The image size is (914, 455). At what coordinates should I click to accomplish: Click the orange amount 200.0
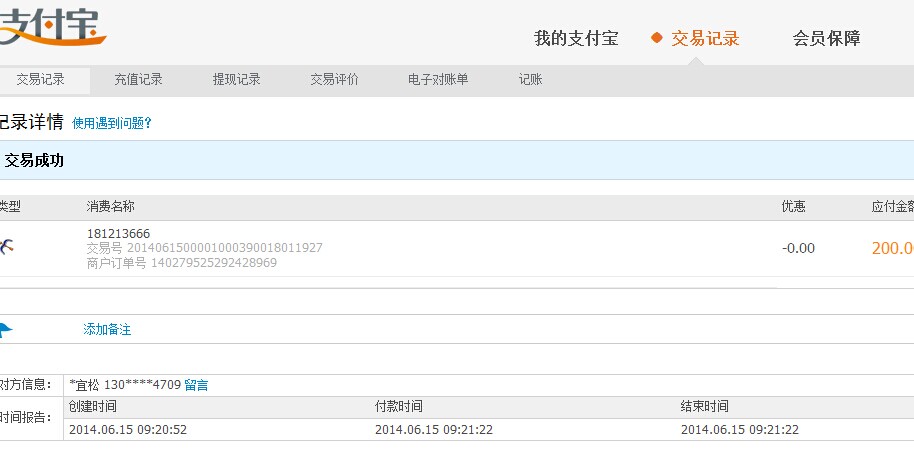click(892, 248)
